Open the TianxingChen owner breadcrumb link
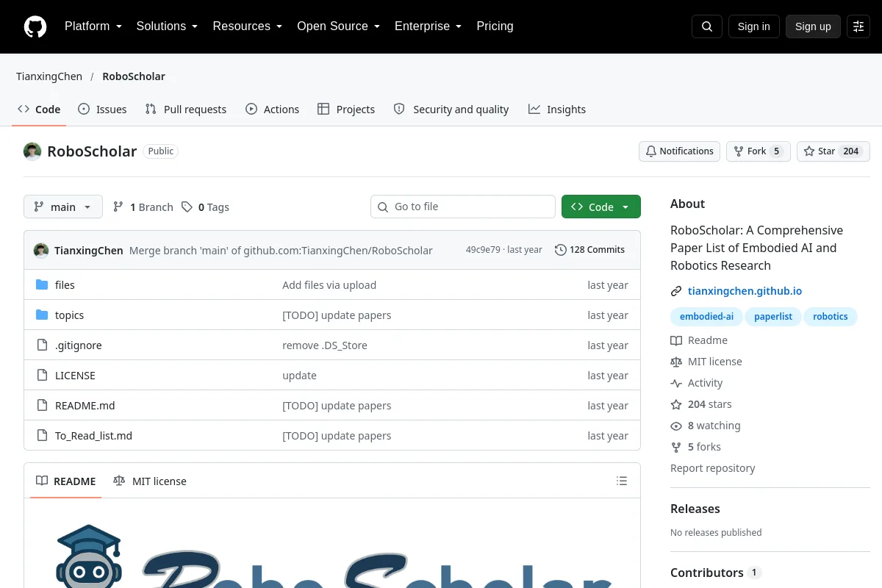This screenshot has width=882, height=588. coord(49,76)
